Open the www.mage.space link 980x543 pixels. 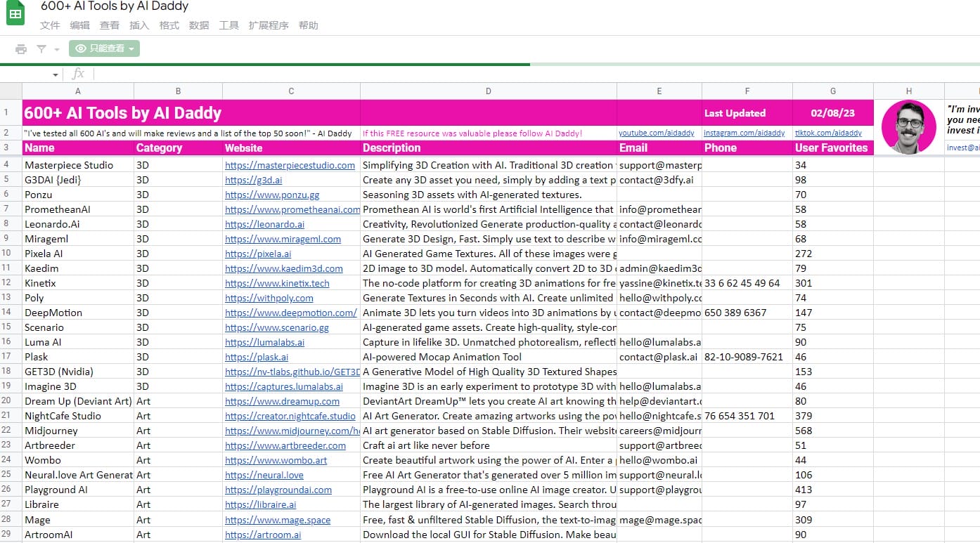click(278, 520)
